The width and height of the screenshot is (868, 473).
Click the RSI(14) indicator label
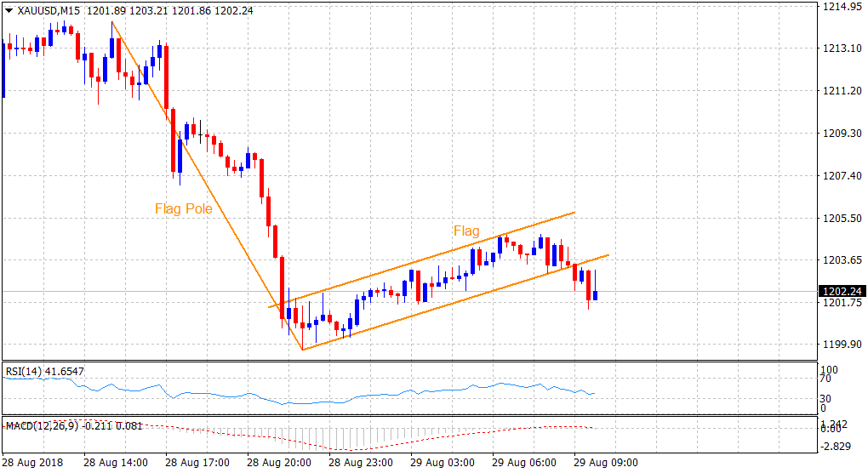tap(26, 371)
